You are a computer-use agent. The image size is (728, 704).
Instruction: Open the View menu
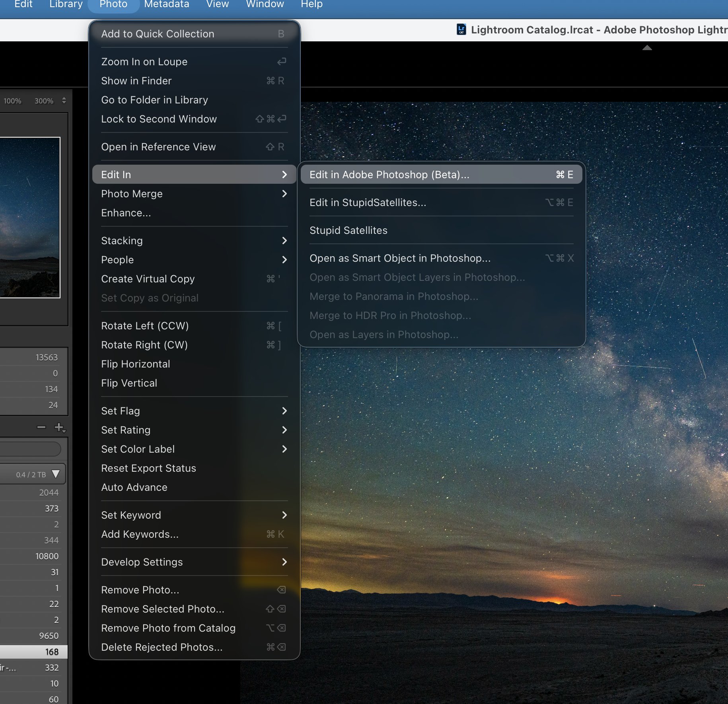[217, 5]
